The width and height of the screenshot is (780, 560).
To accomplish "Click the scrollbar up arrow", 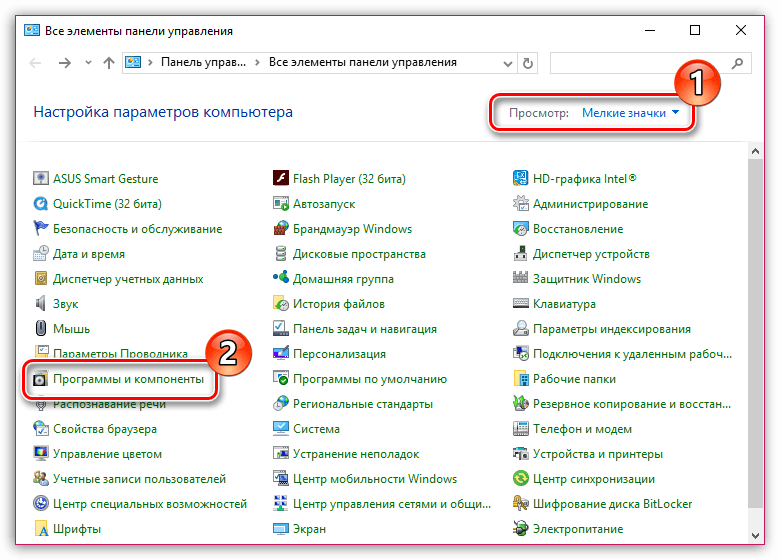I will point(755,151).
